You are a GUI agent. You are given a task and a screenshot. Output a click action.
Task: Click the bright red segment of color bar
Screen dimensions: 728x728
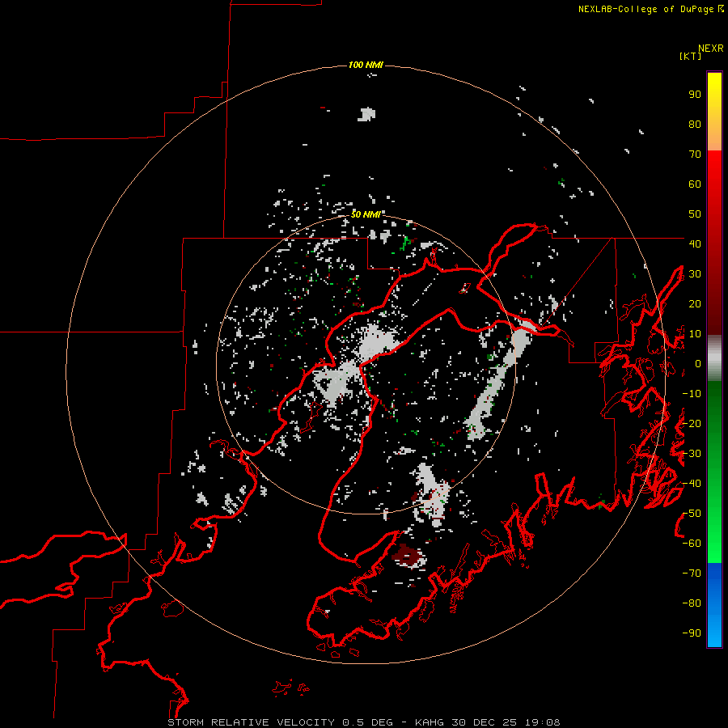coord(714,195)
